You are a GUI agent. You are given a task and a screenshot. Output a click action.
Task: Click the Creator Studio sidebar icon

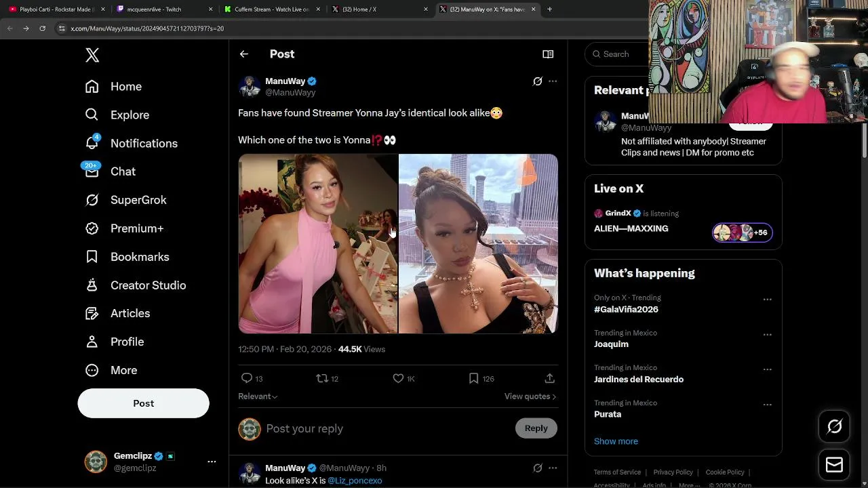point(92,285)
